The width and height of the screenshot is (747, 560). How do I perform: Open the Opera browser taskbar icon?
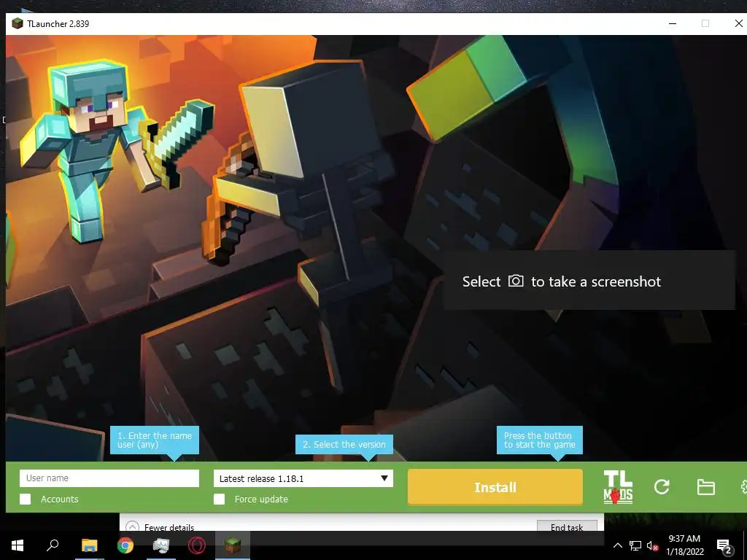tap(197, 545)
